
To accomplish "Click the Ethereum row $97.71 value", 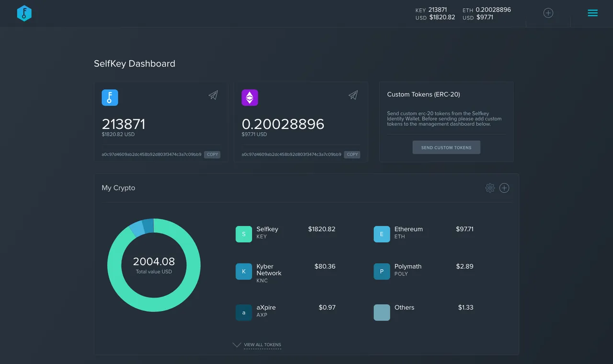I will 465,229.
